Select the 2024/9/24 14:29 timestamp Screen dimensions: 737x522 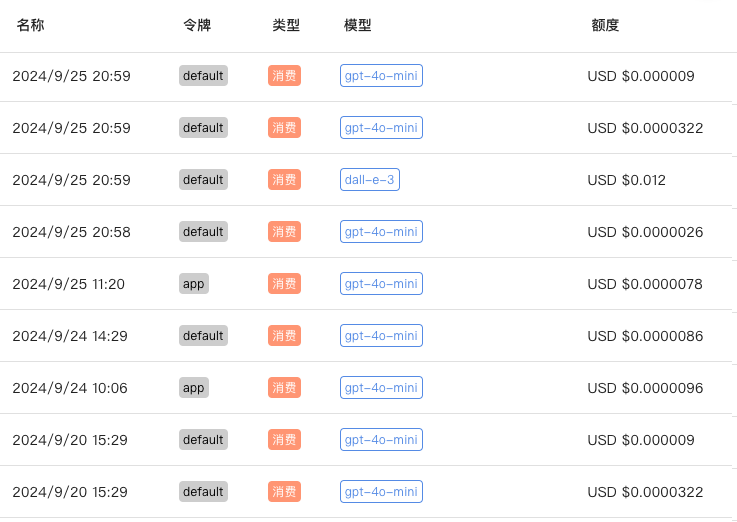(70, 336)
